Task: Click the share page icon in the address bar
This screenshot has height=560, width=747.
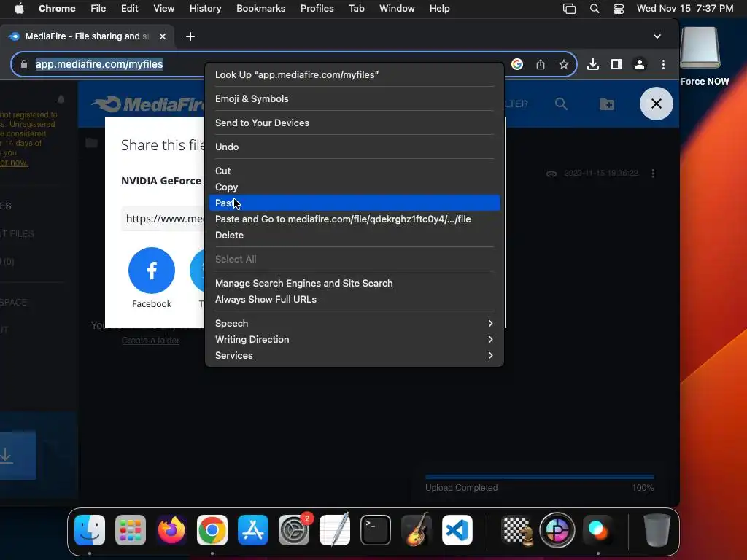Action: pos(541,64)
